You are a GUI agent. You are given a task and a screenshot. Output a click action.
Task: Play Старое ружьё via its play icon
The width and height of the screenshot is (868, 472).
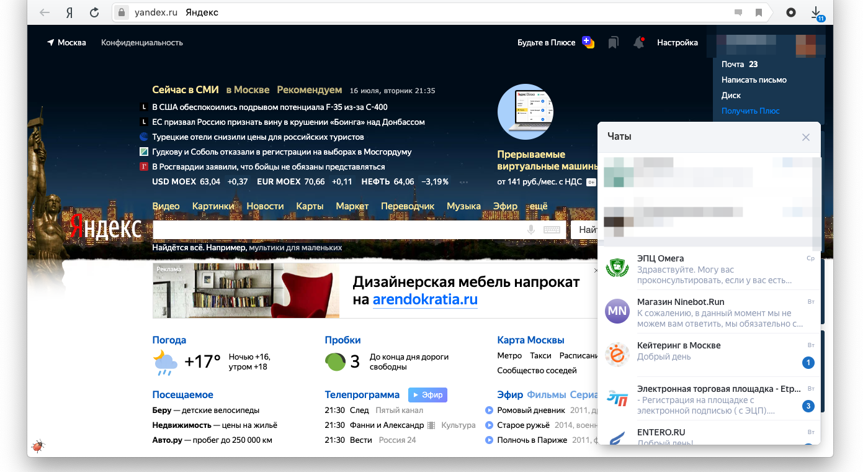(489, 425)
